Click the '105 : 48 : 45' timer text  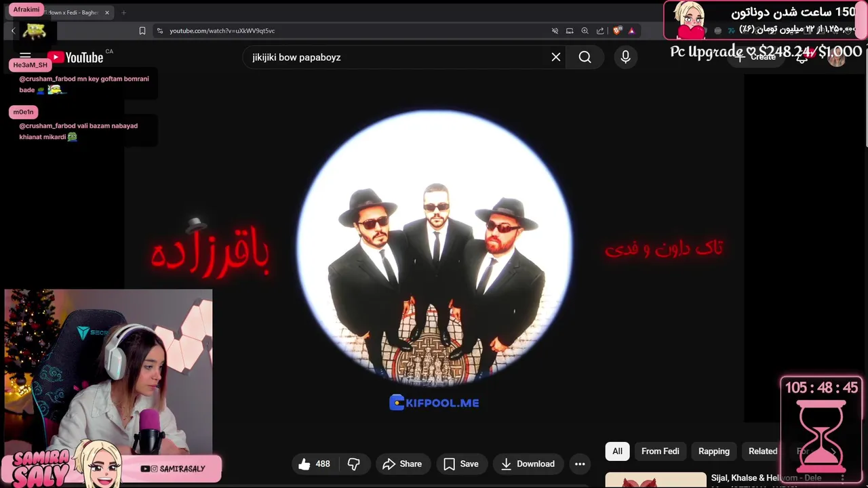click(821, 388)
